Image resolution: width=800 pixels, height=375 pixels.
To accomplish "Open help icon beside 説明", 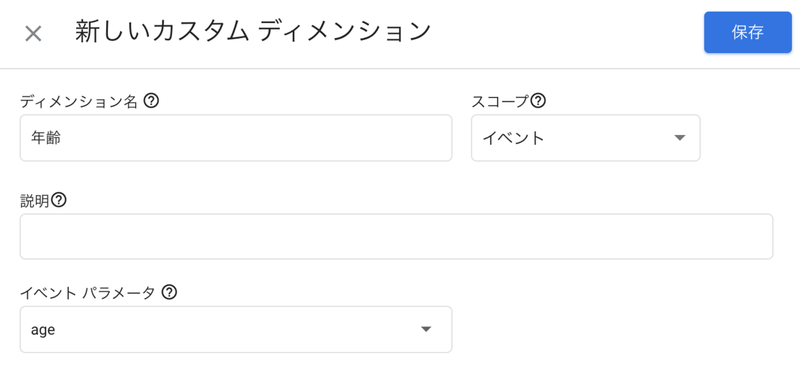I will [x=59, y=201].
